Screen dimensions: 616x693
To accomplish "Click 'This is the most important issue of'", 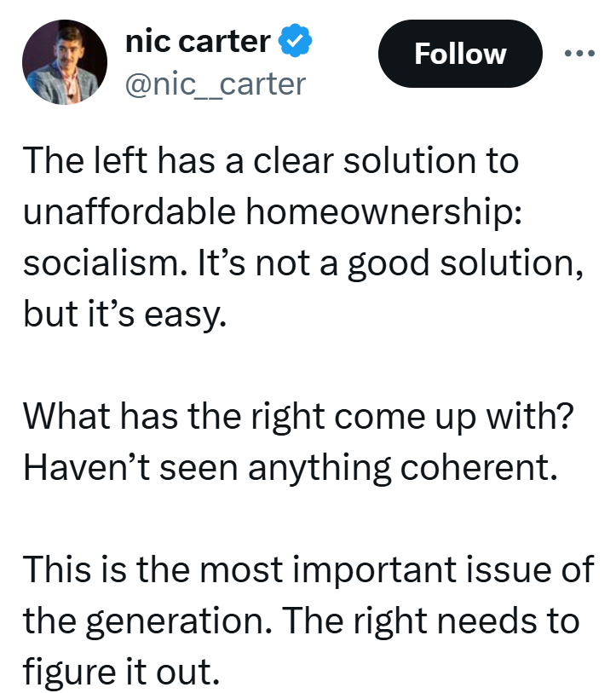I will (308, 569).
